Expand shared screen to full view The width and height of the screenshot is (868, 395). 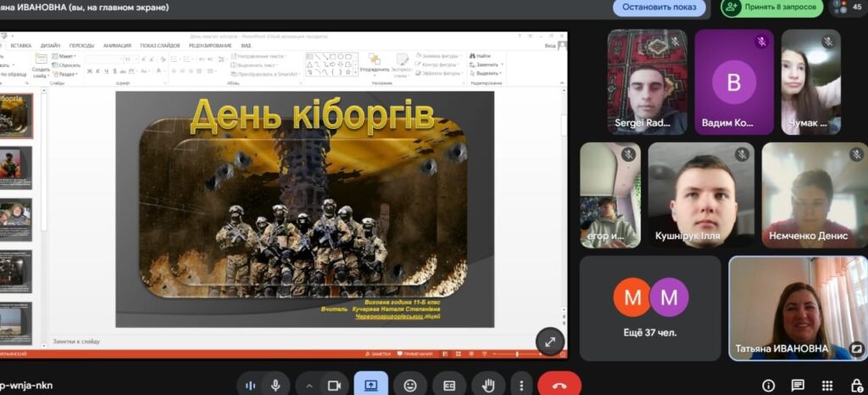[549, 341]
